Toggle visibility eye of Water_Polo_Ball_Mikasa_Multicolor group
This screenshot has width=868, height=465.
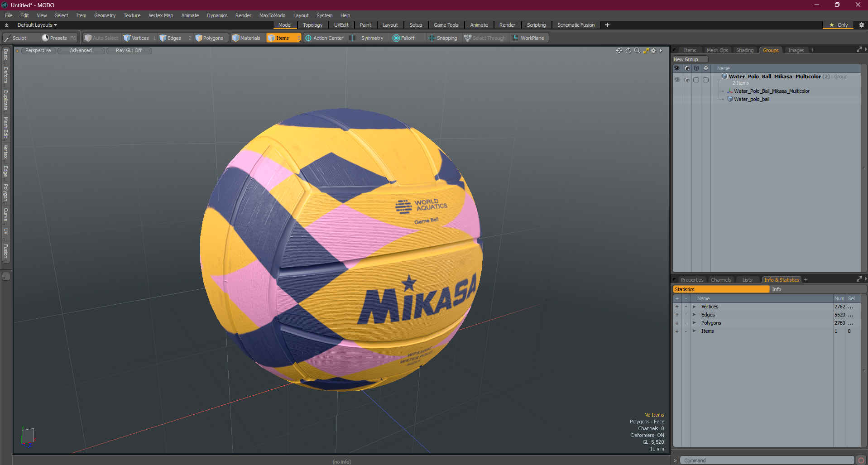pyautogui.click(x=677, y=80)
